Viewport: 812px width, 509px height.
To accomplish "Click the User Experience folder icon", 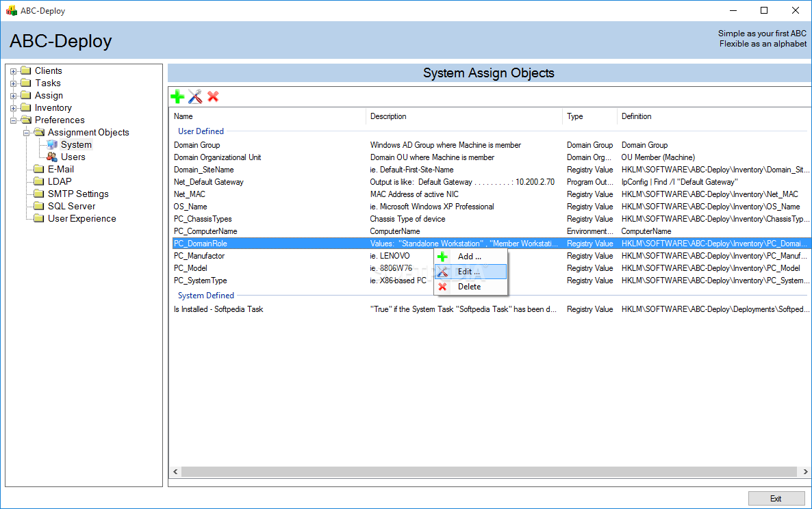I will point(39,219).
